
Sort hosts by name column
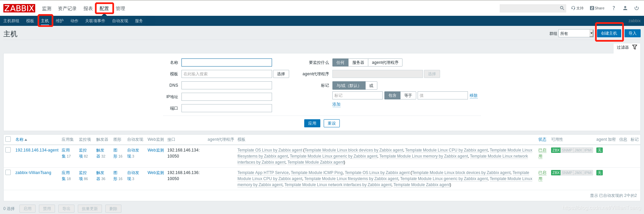[x=21, y=139]
